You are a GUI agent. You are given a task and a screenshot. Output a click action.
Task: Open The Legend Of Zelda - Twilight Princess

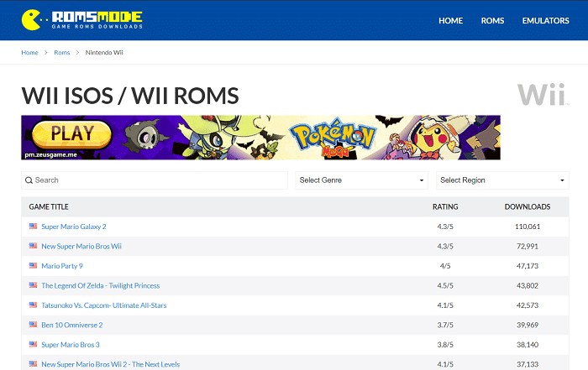(x=101, y=286)
